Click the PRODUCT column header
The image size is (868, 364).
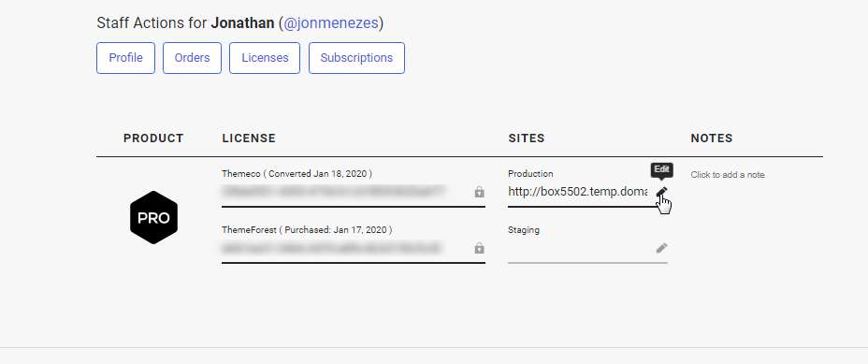153,138
